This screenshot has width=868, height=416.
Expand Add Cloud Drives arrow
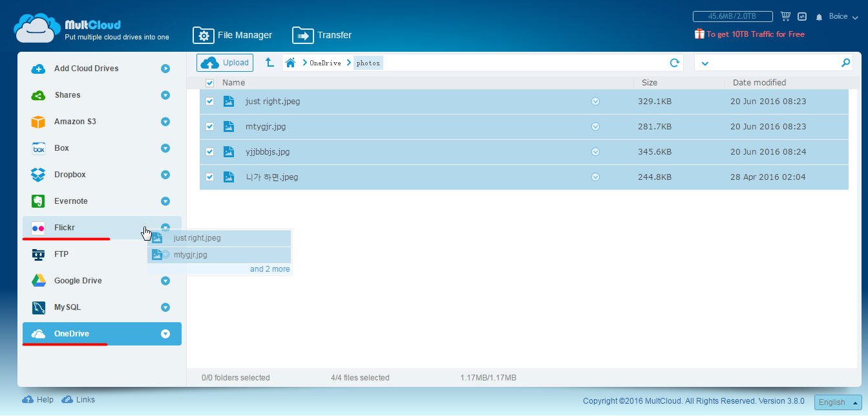165,69
